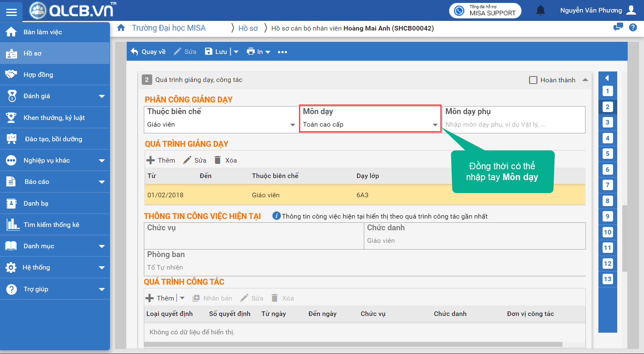Open the help question mark icon

pyautogui.click(x=633, y=28)
